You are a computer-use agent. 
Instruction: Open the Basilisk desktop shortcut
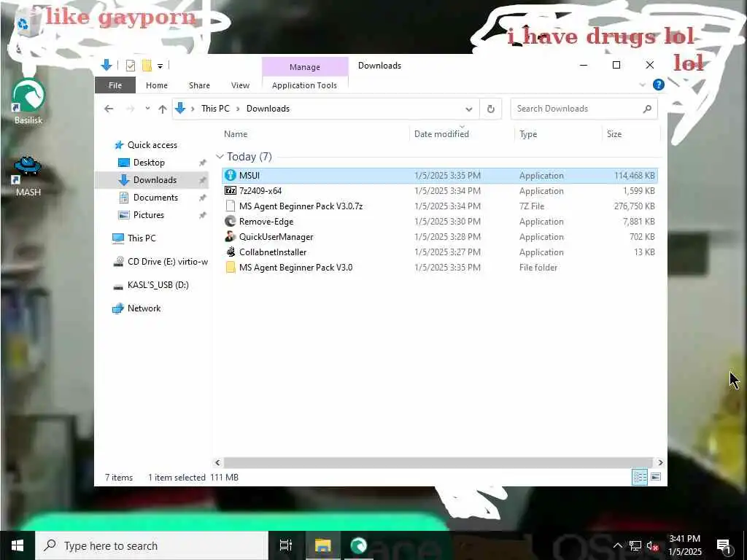tap(28, 101)
